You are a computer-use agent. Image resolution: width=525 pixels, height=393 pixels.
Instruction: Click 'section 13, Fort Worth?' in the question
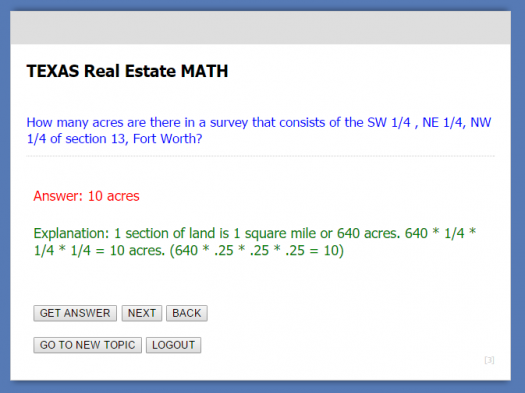(134, 139)
